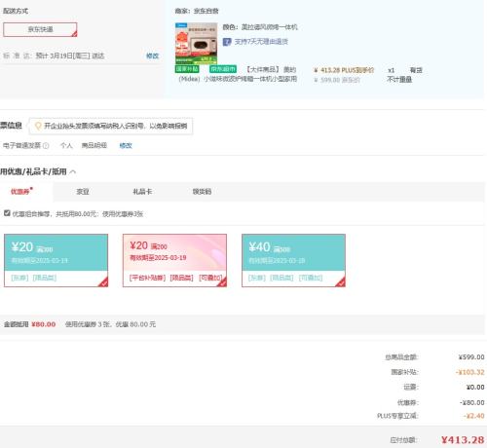This screenshot has height=448, width=487.
Task: Click the lightbulb tip icon in invoice notice
Action: tap(38, 126)
